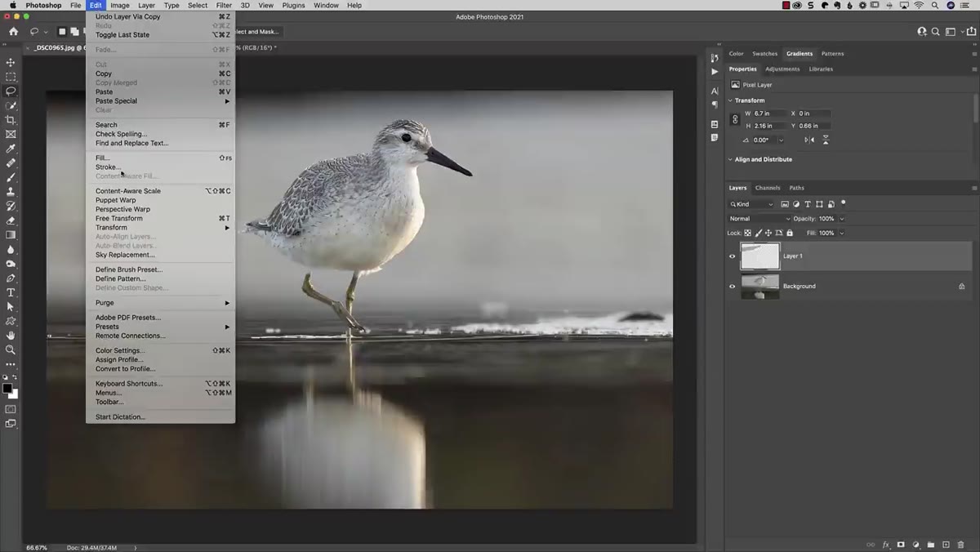The width and height of the screenshot is (980, 552).
Task: Collapse the Align and Distribute section
Action: pos(730,159)
